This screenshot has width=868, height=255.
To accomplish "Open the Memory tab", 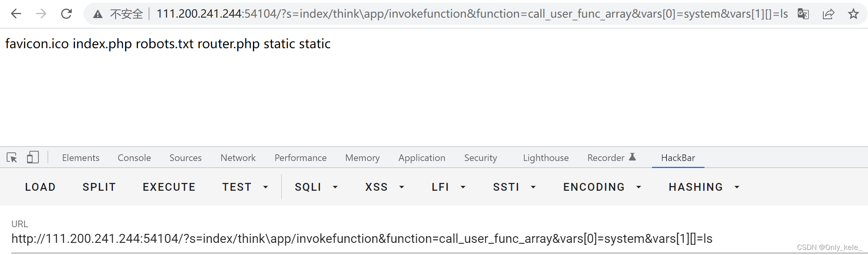I will click(x=362, y=158).
